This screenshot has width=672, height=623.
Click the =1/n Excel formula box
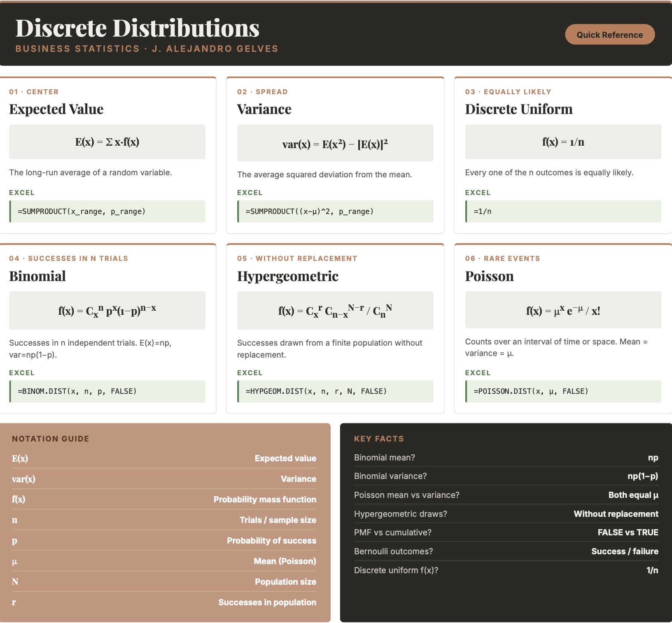point(563,212)
